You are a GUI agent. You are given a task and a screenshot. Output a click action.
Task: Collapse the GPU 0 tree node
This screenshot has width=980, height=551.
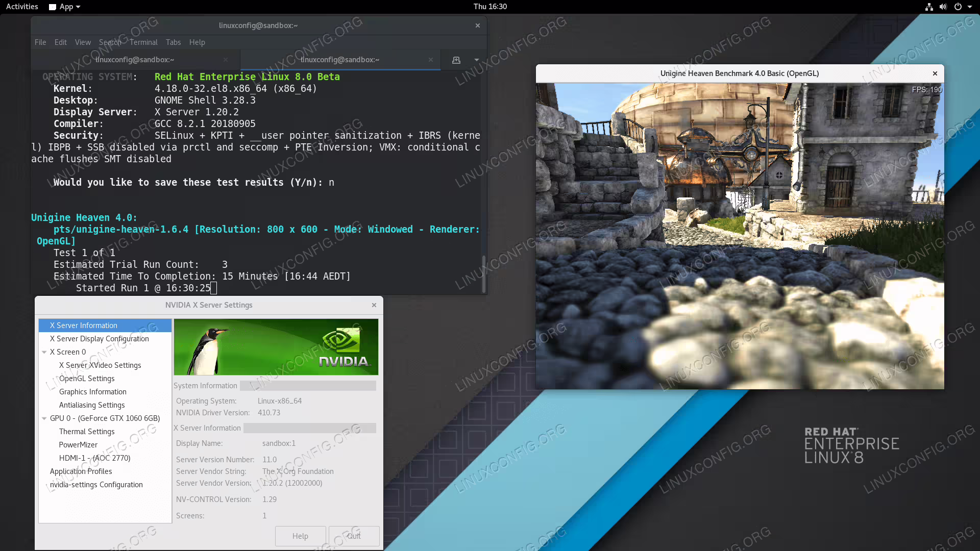point(44,418)
